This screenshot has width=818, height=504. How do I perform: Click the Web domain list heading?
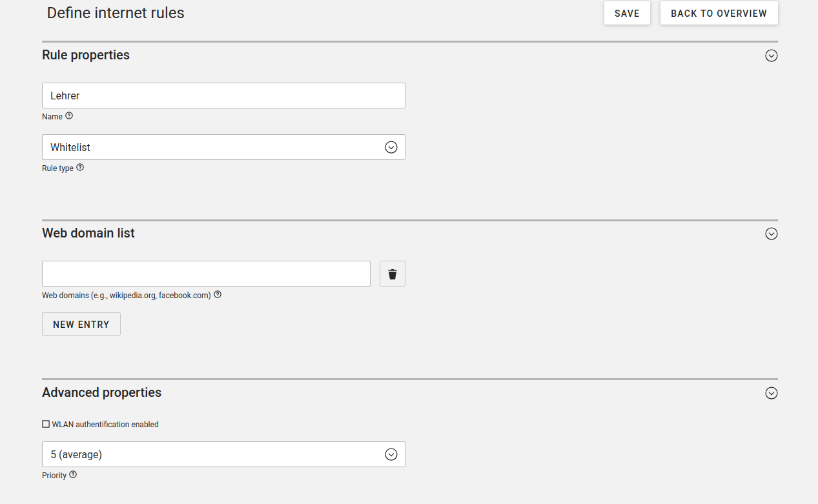pyautogui.click(x=88, y=233)
